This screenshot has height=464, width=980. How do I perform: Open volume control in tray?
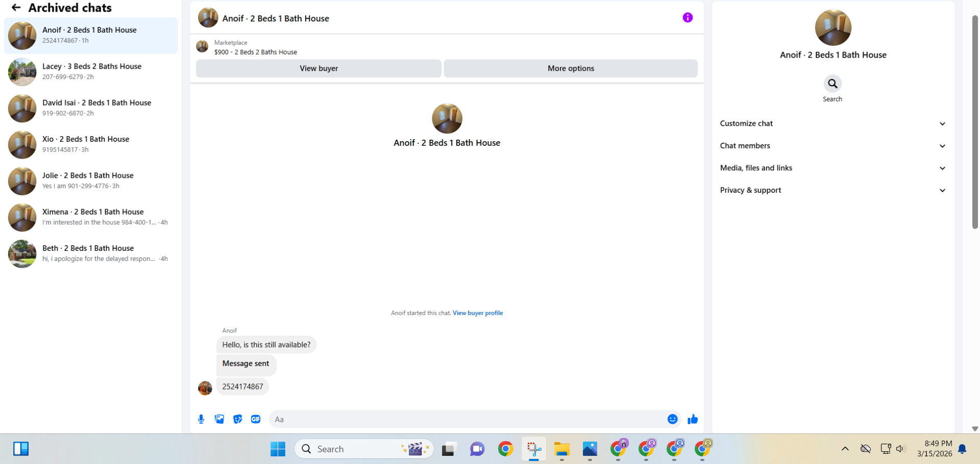[x=901, y=449]
